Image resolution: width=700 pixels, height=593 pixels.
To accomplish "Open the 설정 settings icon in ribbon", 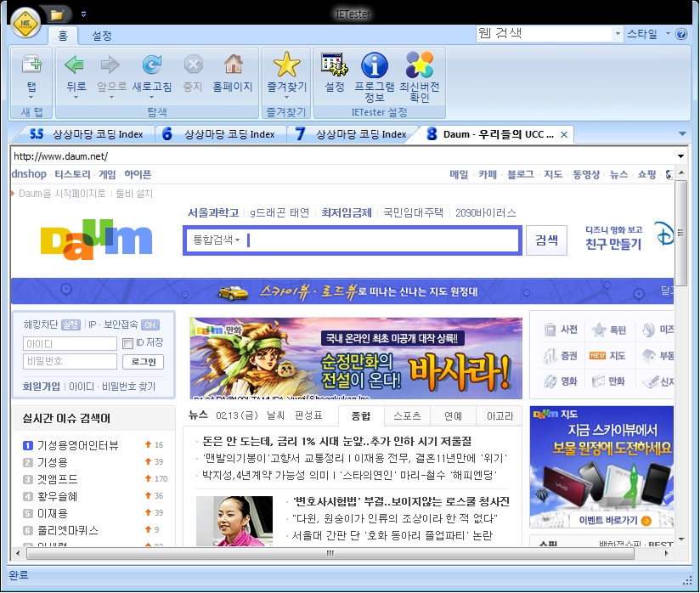I will [x=335, y=65].
